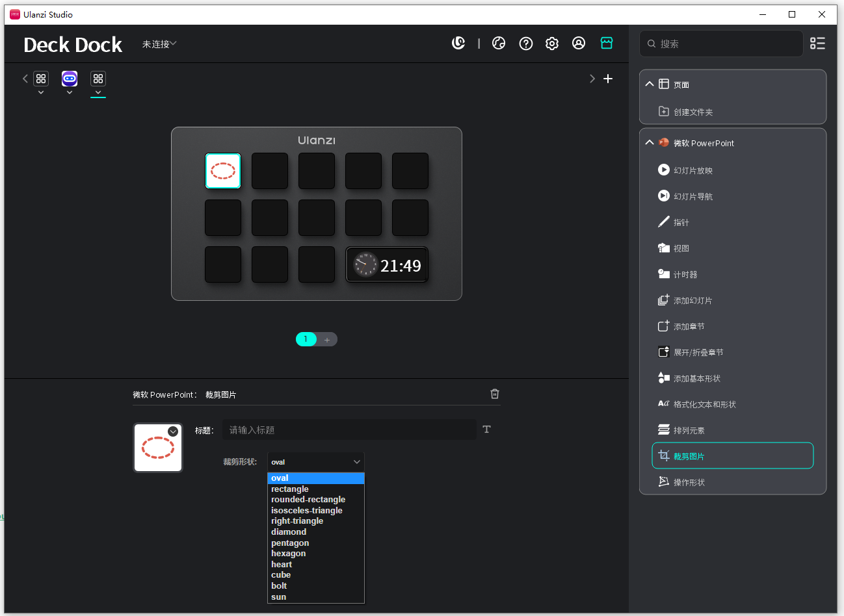The image size is (844, 616).
Task: Click 创建文件夹 to create a folder
Action: pos(693,112)
